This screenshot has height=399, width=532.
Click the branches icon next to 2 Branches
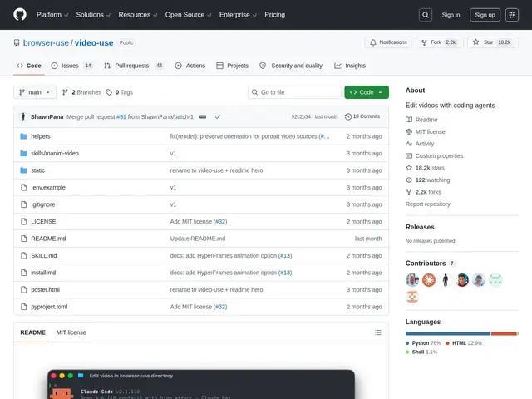coord(65,92)
